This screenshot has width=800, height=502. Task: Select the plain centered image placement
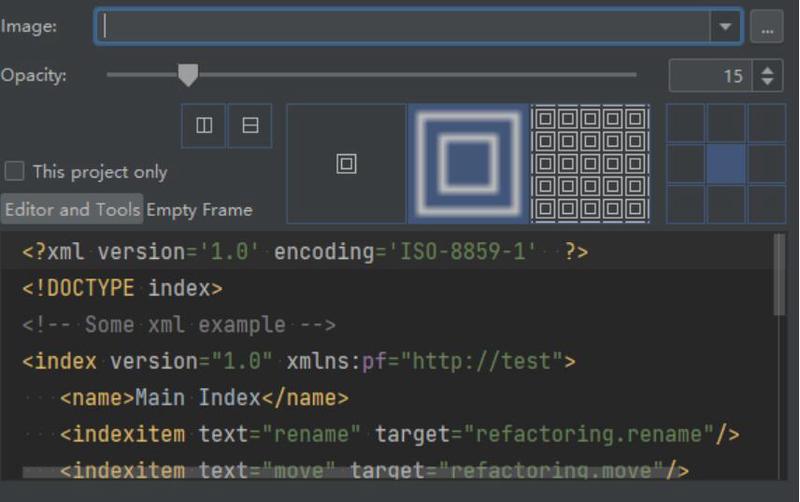tap(346, 163)
